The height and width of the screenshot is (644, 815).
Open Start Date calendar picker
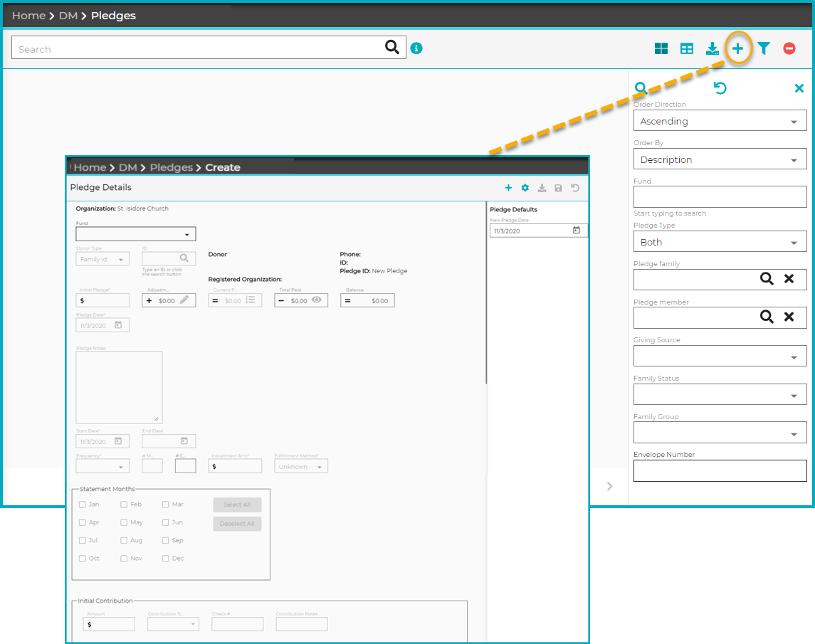pyautogui.click(x=118, y=440)
